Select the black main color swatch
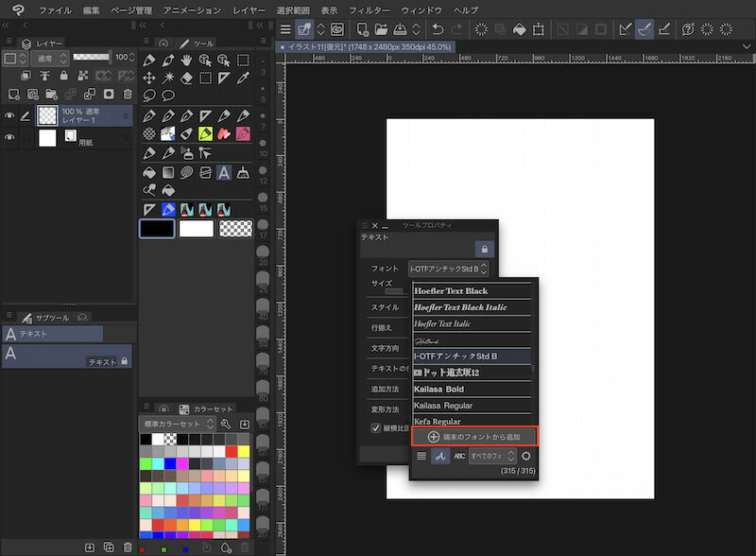 coord(157,228)
